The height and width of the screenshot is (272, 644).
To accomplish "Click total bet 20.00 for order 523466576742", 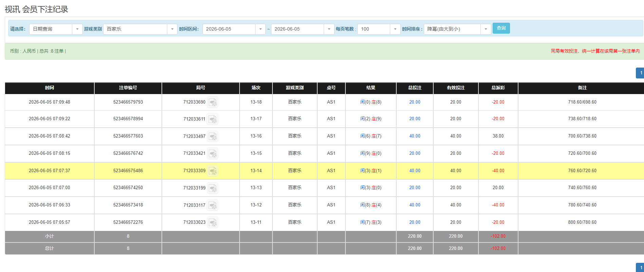I will [x=415, y=153].
